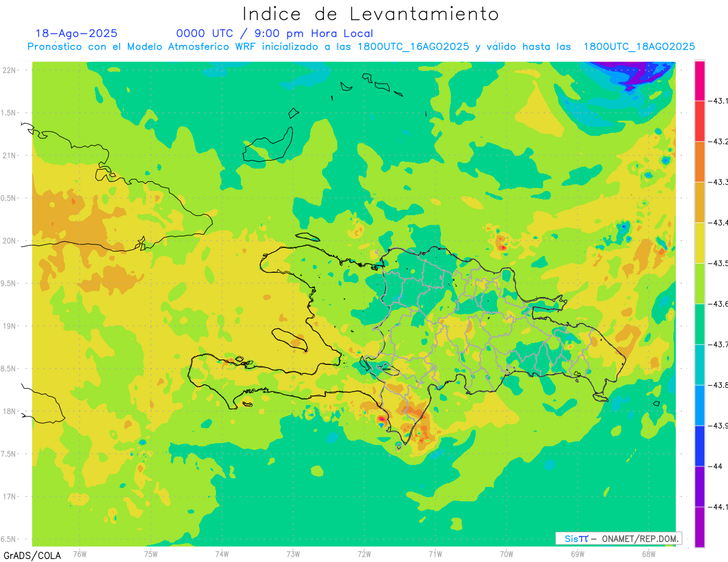Click the "8.5N" latitude label
The image size is (728, 562).
[x=8, y=369]
